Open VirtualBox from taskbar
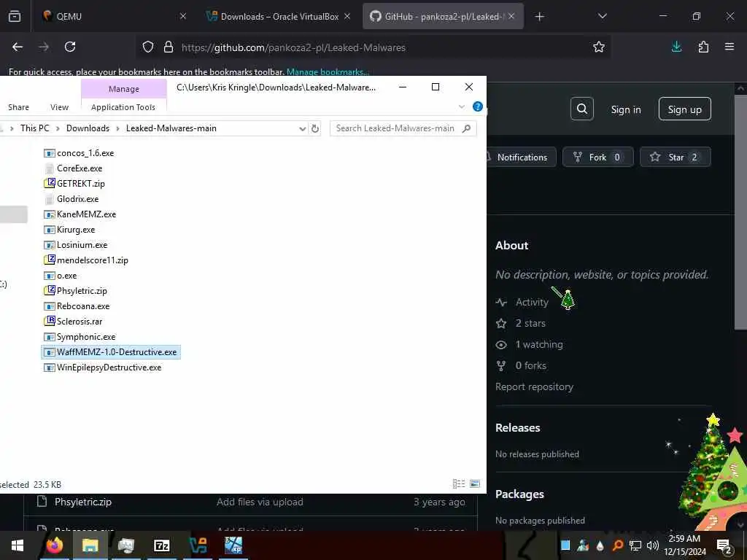 (x=198, y=545)
